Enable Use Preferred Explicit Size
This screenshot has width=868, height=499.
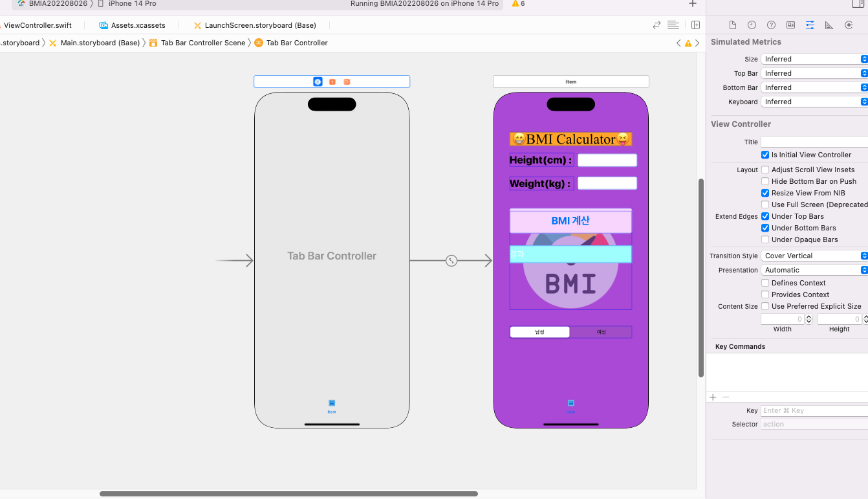pyautogui.click(x=765, y=306)
